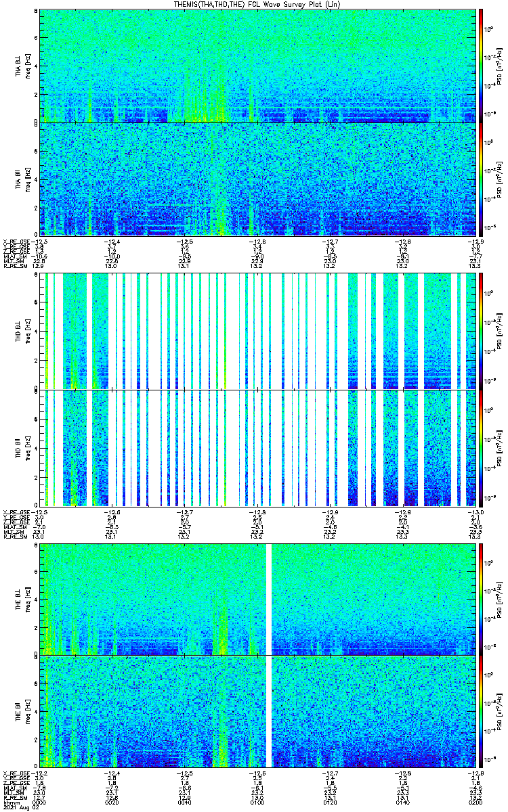Click the R_RE_SM row label under THD panels
This screenshot has width=508, height=812.
pos(14,537)
